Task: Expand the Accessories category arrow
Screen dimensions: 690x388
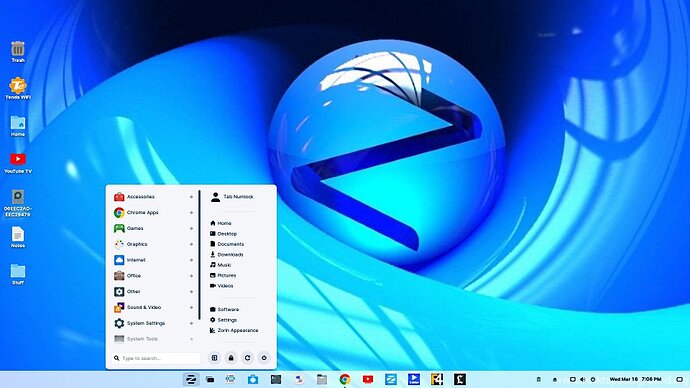Action: click(x=191, y=197)
